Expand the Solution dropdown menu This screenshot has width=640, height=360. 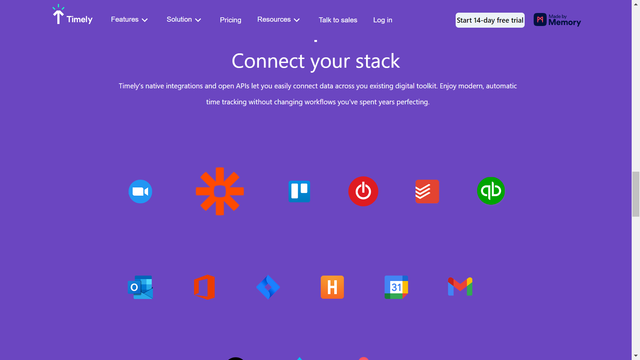point(184,20)
